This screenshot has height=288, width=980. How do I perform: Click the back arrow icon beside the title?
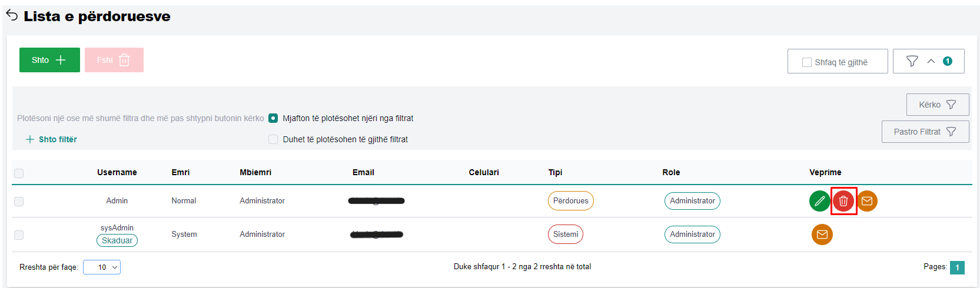(x=12, y=15)
